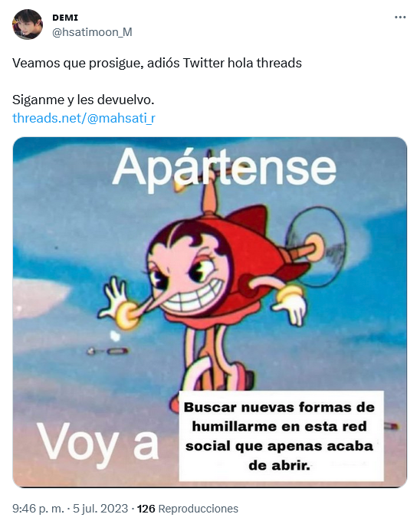Click the 'Apártense' caption in the image
420x524 pixels.
tap(224, 167)
